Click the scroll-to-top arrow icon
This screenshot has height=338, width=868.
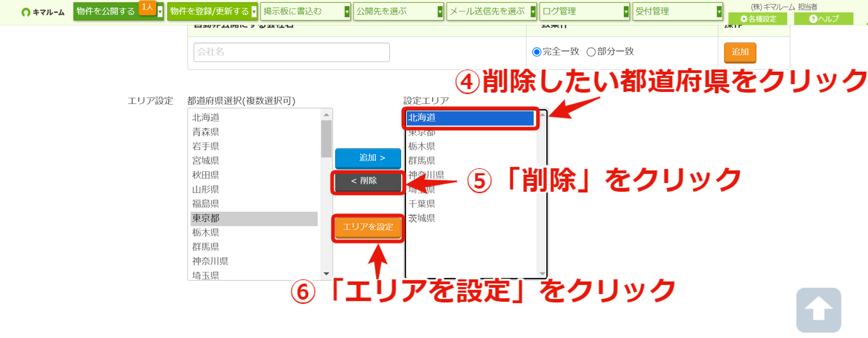(x=818, y=310)
